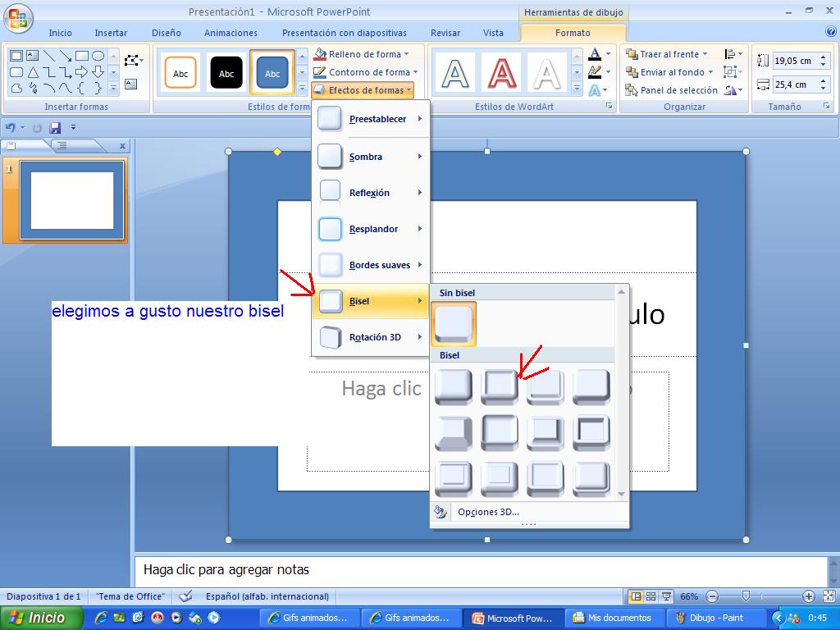Open the Tamaño dialog launcher
The height and width of the screenshot is (630, 840).
click(827, 107)
